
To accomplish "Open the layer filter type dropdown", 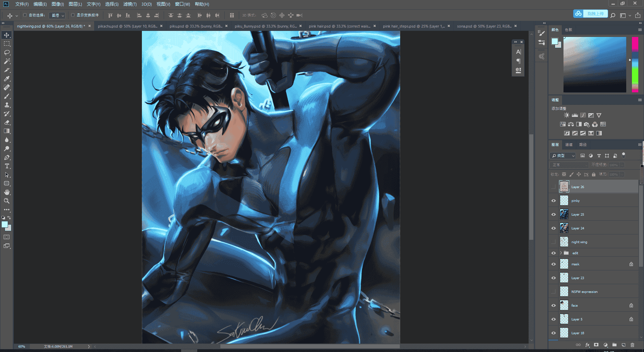I will coord(563,156).
